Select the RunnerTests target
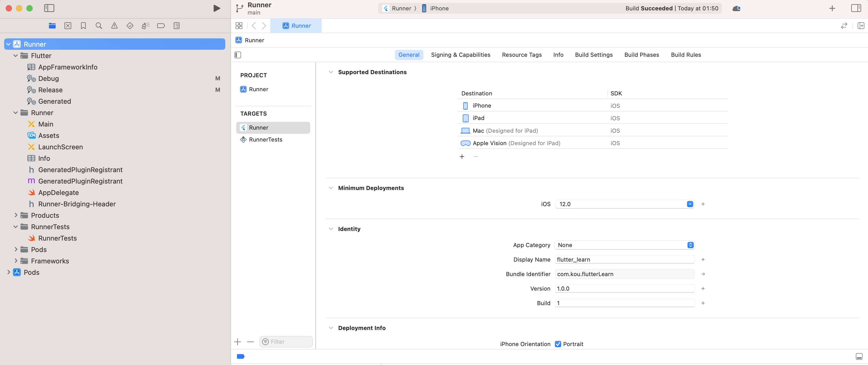Viewport: 868px width, 365px height. (265, 139)
